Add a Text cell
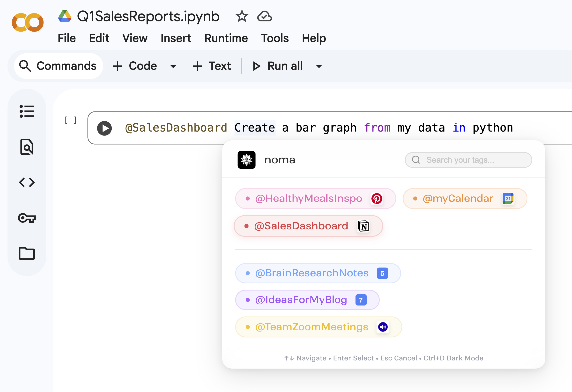Screen dimensions: 572x392 212,66
